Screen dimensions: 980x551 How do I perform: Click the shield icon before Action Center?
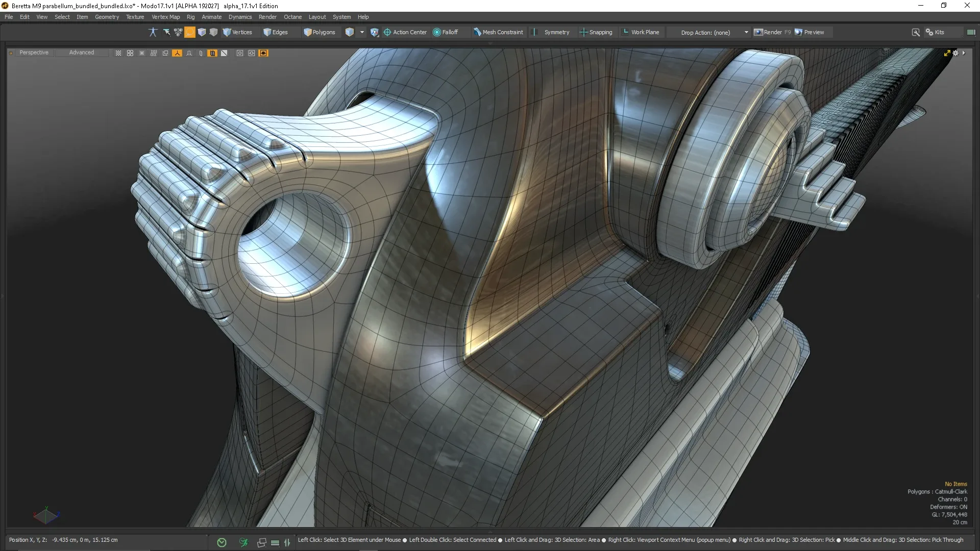375,32
